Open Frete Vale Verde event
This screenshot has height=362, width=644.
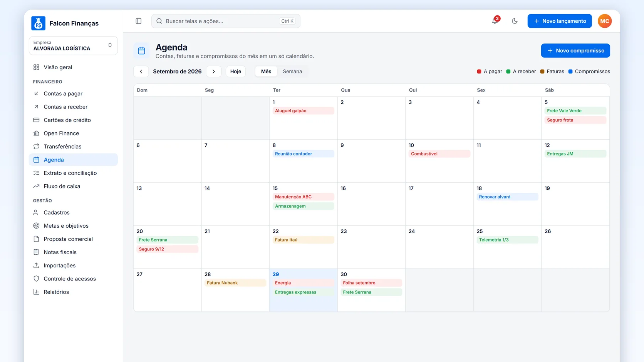click(575, 111)
